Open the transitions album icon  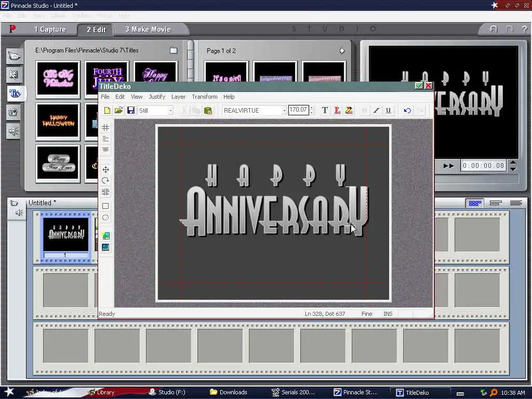[14, 75]
